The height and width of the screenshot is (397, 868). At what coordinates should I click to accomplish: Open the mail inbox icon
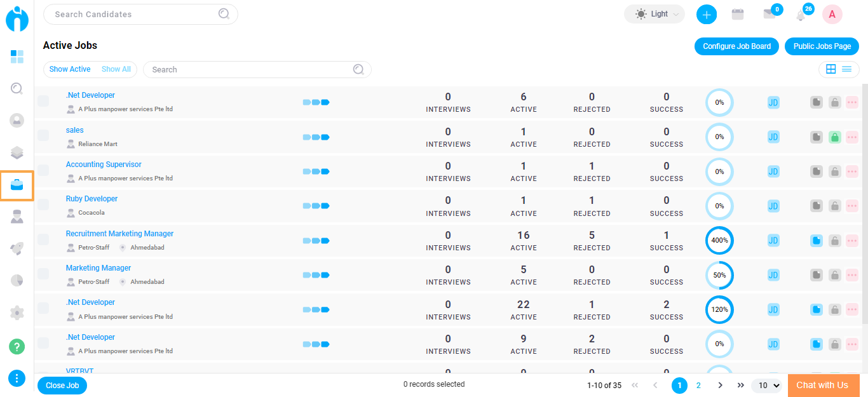(x=770, y=14)
